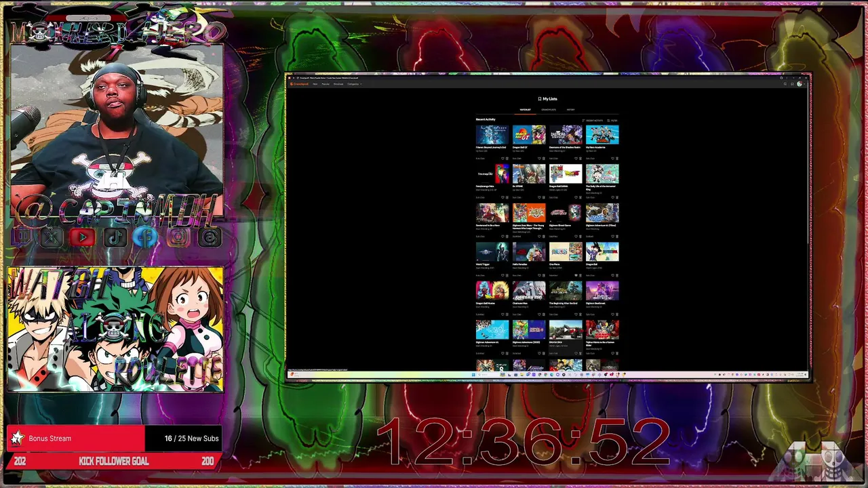The width and height of the screenshot is (868, 488).
Task: Remove My Hero Academia using trash icon
Action: click(x=617, y=159)
